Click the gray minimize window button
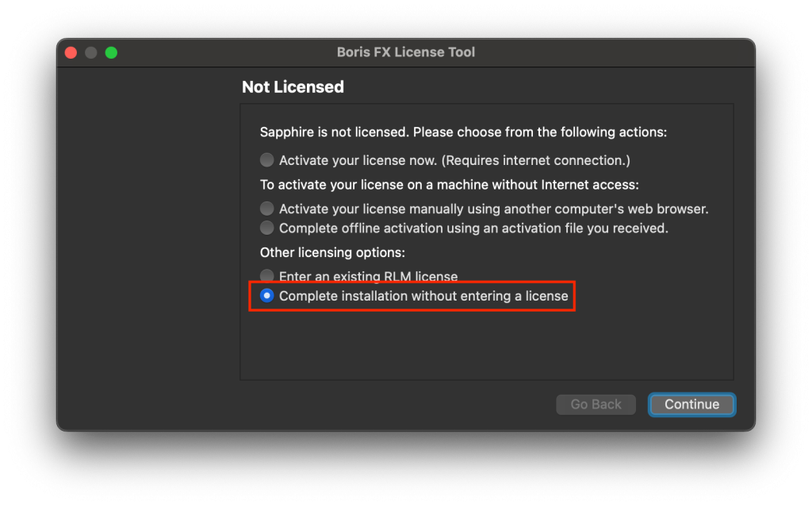This screenshot has width=812, height=506. tap(91, 53)
